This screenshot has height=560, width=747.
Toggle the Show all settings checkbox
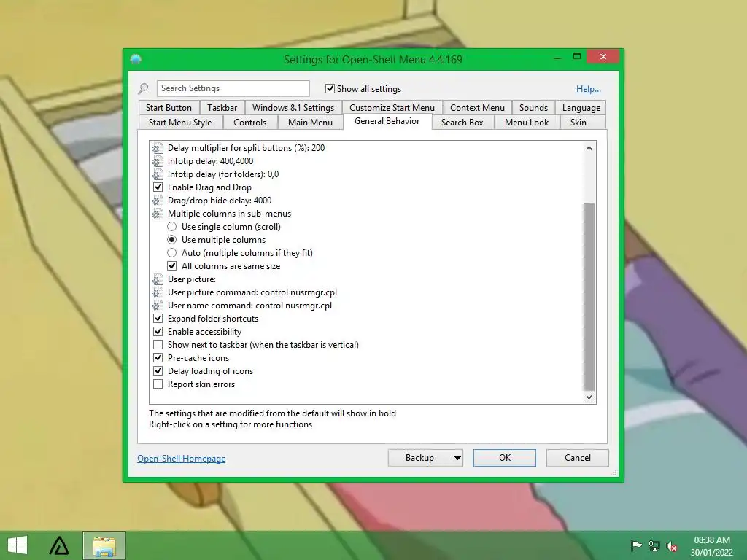[330, 88]
